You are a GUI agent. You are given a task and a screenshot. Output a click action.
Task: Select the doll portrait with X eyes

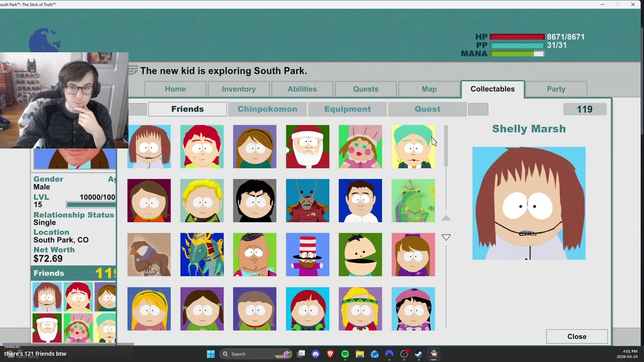tap(360, 146)
